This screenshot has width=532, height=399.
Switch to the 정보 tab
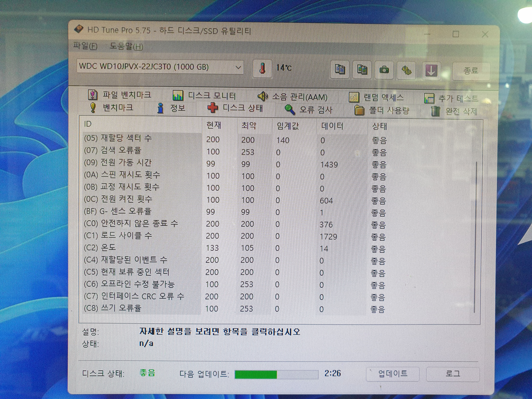coord(171,108)
